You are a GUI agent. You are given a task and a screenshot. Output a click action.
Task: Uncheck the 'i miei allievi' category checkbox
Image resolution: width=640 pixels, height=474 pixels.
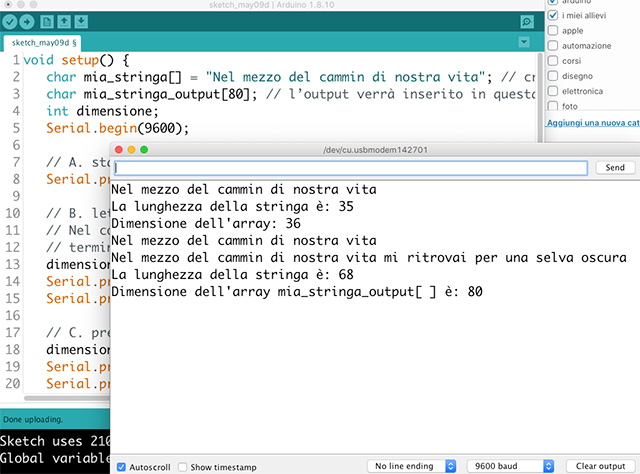pos(553,16)
